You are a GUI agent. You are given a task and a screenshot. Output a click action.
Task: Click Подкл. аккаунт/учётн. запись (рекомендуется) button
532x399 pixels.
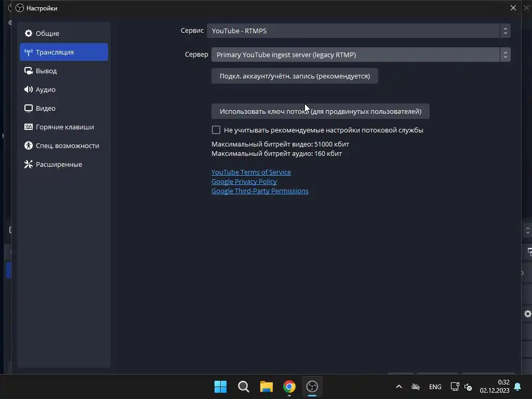(295, 76)
